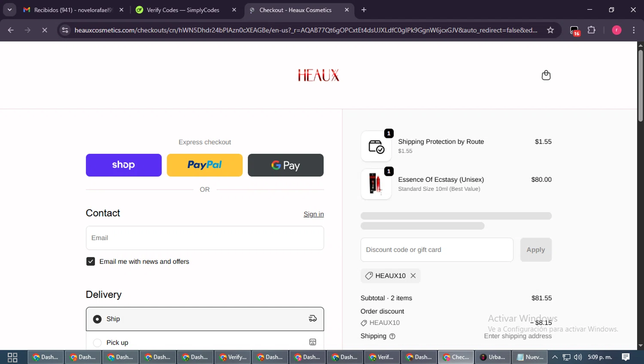The height and width of the screenshot is (364, 644).
Task: Open the tab search dropdown
Action: click(x=9, y=10)
